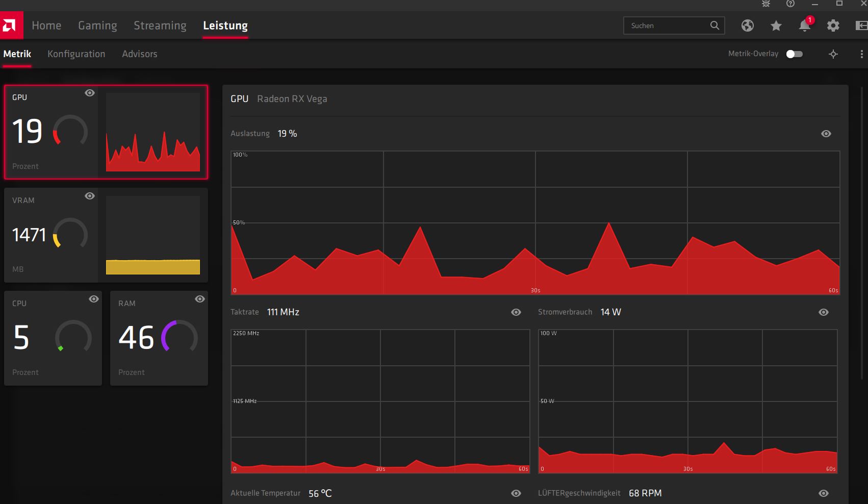The width and height of the screenshot is (868, 504).
Task: Select the RAM metric tile
Action: pyautogui.click(x=159, y=338)
